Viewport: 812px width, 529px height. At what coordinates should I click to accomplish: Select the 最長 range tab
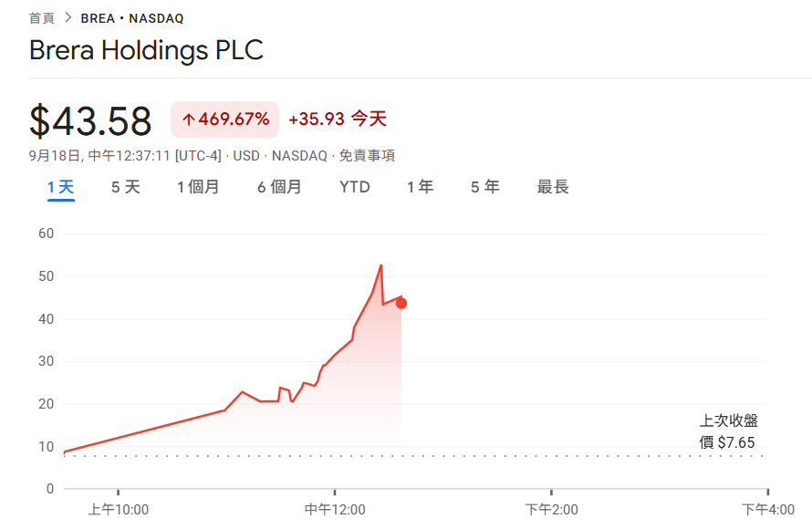(553, 187)
